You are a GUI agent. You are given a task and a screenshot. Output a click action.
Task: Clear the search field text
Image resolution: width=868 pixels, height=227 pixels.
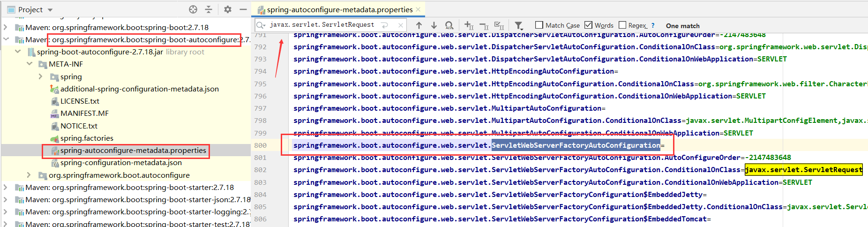(x=400, y=25)
